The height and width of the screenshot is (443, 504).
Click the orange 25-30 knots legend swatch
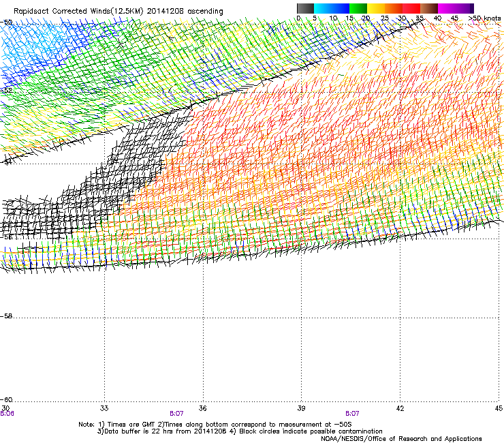(x=394, y=8)
